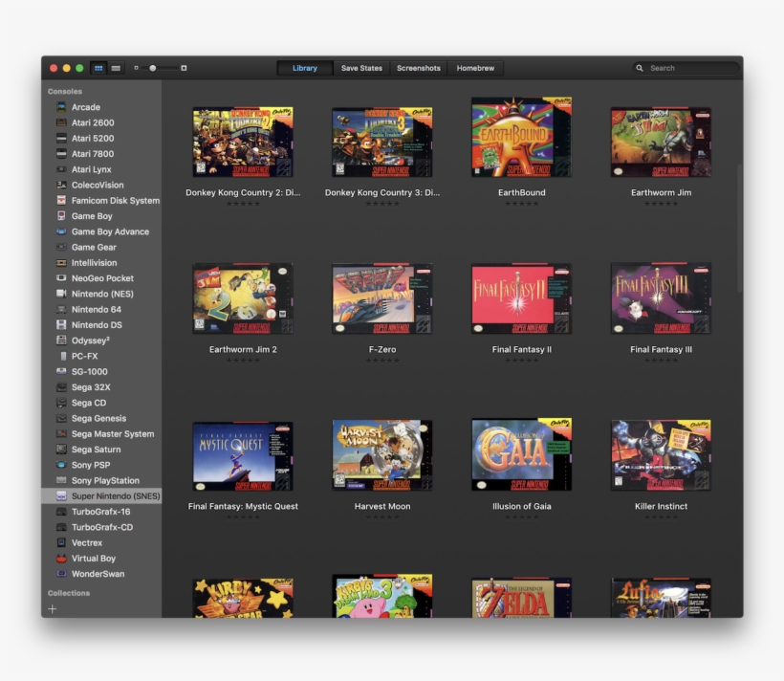This screenshot has width=784, height=681.
Task: Select the F-Zero game cover
Action: click(381, 298)
